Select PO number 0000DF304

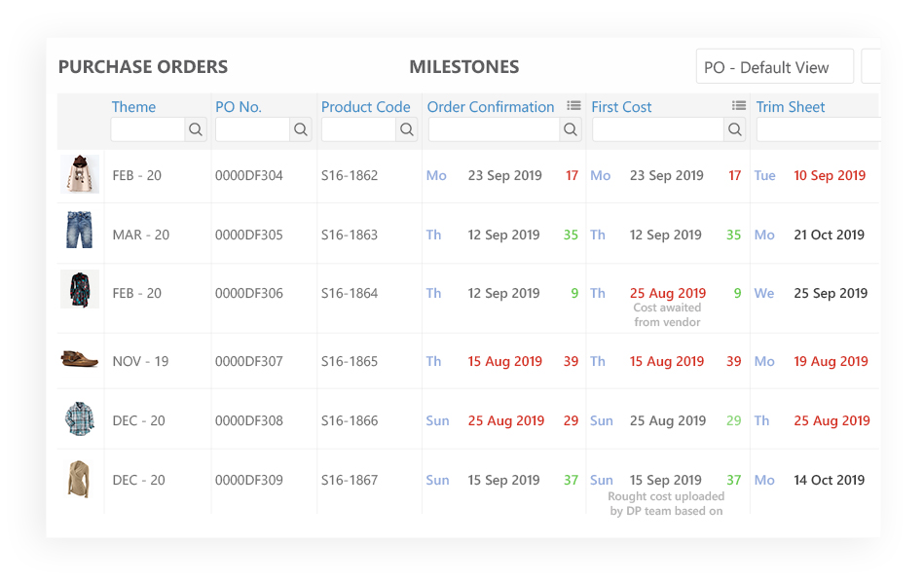click(248, 175)
